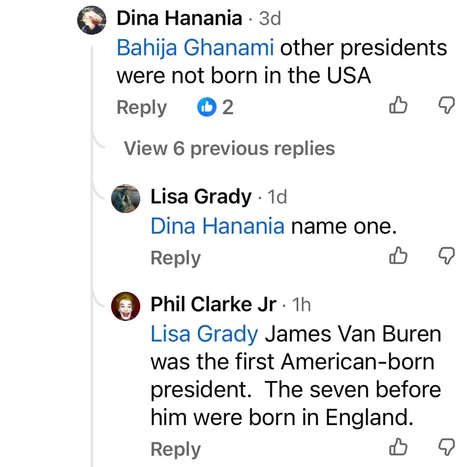Click the Phil Clarke Jr author name

click(x=213, y=305)
